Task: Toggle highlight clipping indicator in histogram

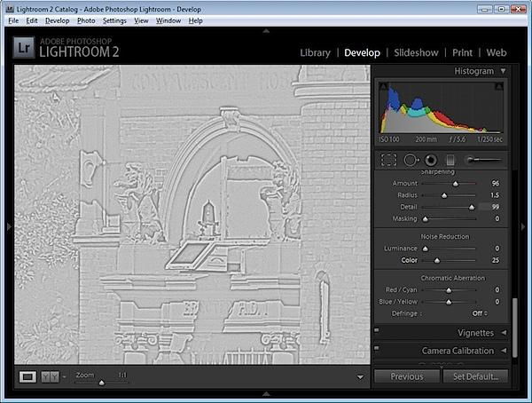Action: click(x=498, y=86)
